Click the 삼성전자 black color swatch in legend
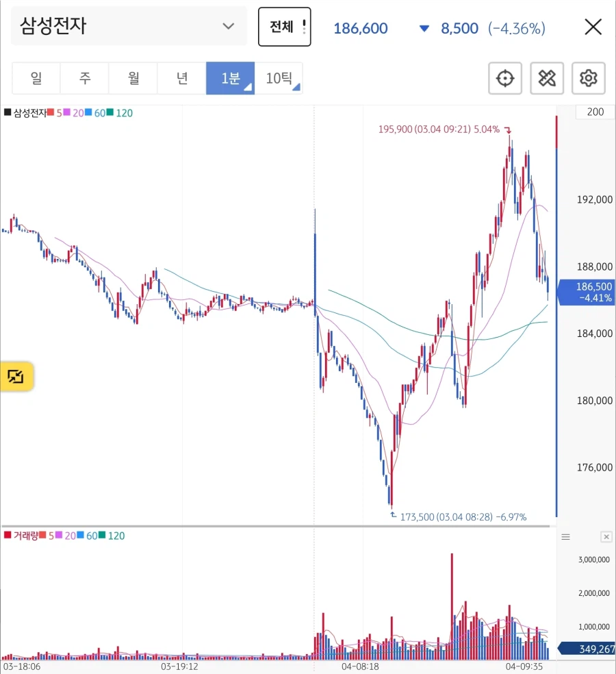 pyautogui.click(x=8, y=113)
